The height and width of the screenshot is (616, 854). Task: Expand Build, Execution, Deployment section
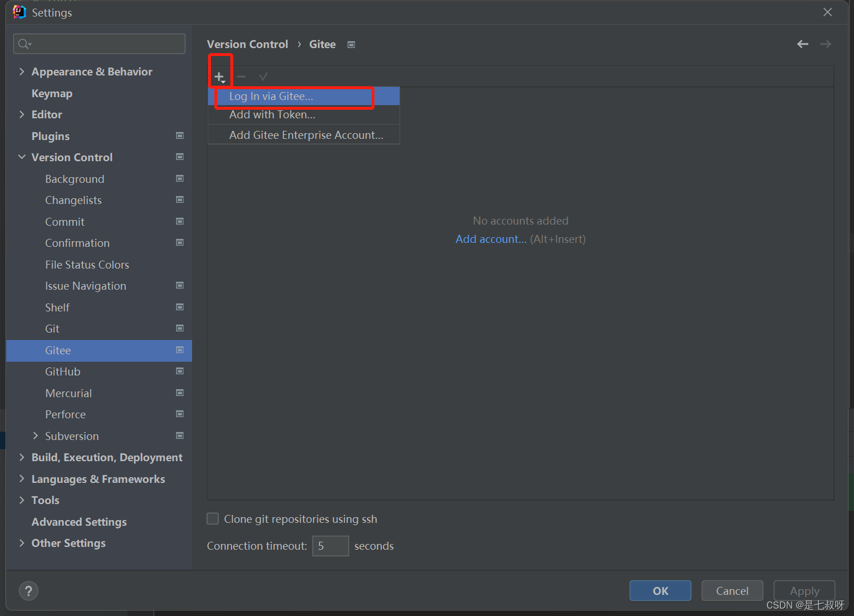pyautogui.click(x=22, y=457)
